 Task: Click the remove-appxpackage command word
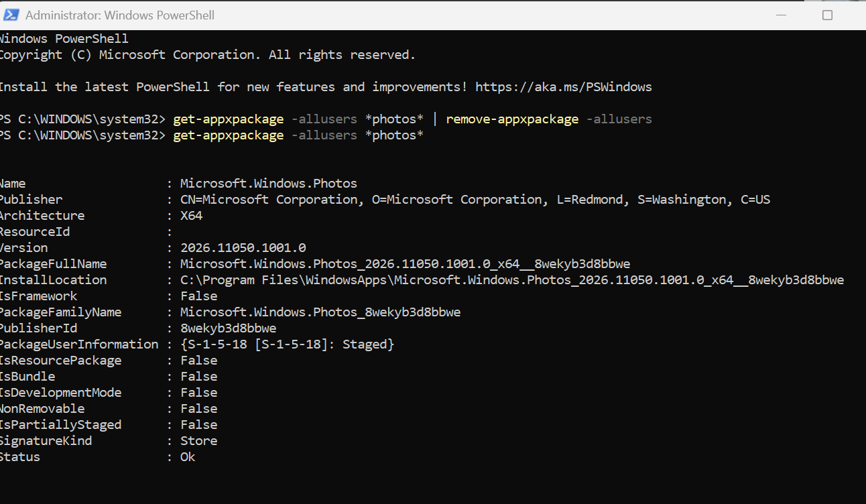pos(512,119)
